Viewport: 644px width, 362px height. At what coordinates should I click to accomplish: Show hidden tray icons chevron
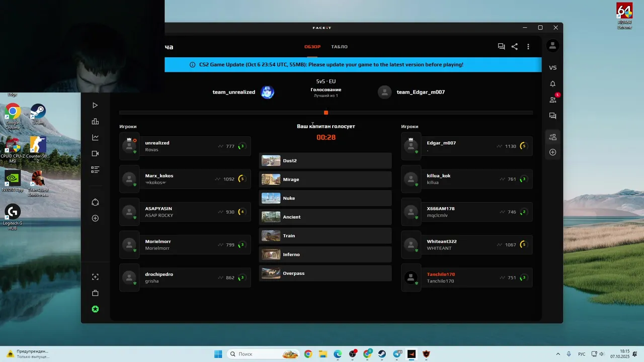click(x=558, y=354)
